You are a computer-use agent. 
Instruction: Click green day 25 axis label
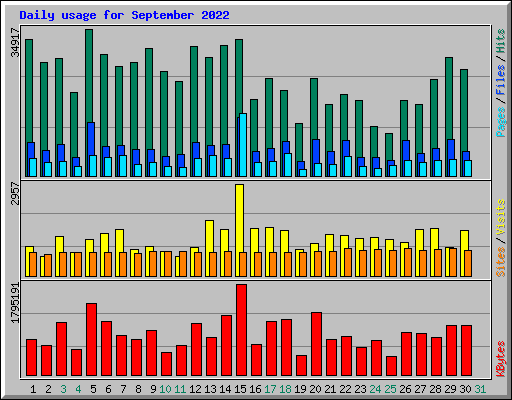point(390,389)
